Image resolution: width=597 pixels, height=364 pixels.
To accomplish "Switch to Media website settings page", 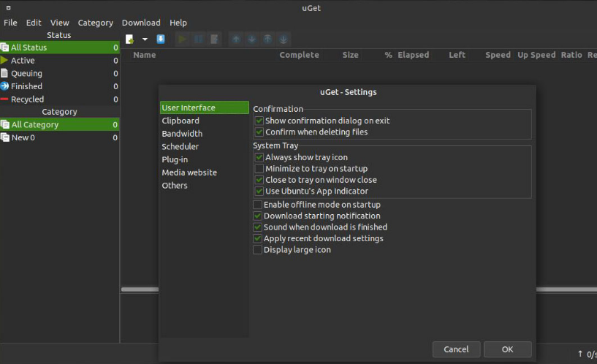I will (x=205, y=172).
